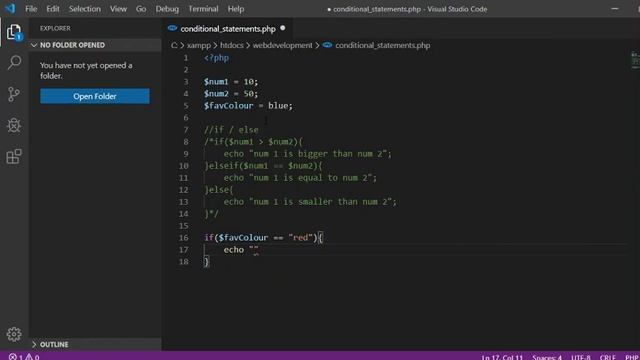The height and width of the screenshot is (360, 640).
Task: Click the "You have not yet opened a folder" message
Action: click(86, 71)
